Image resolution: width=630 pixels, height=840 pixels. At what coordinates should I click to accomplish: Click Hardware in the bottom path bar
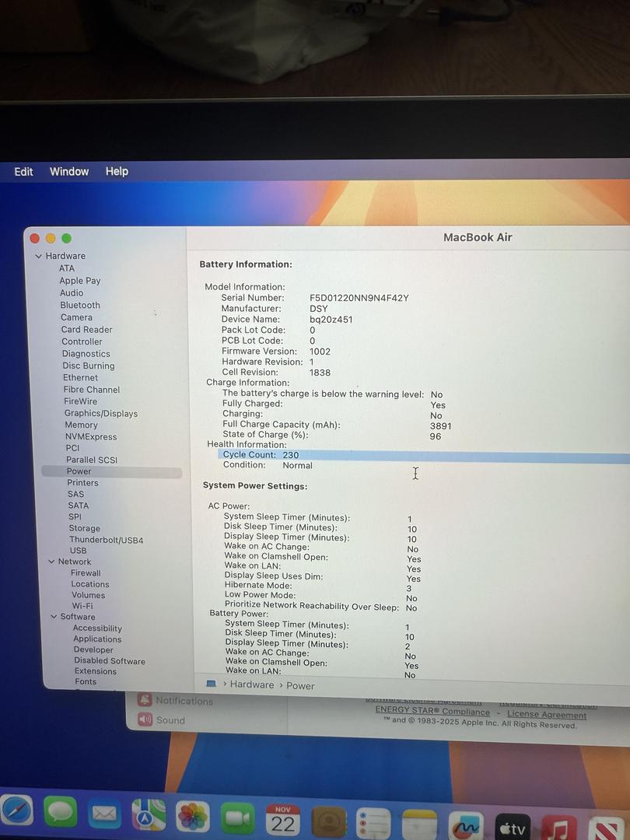pyautogui.click(x=252, y=684)
